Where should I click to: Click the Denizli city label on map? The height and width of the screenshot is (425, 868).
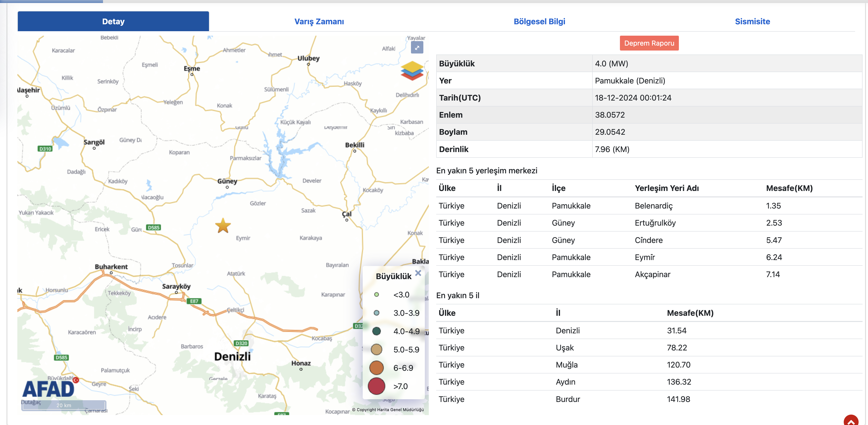pos(232,357)
